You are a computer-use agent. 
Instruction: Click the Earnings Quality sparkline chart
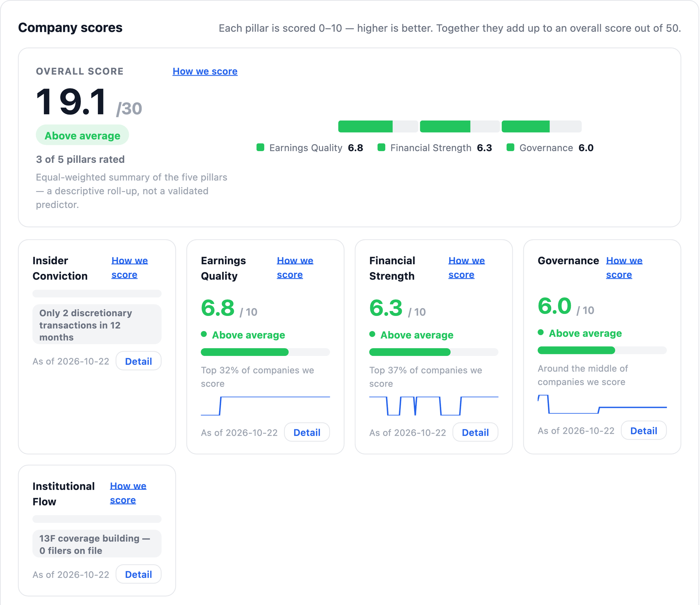265,406
